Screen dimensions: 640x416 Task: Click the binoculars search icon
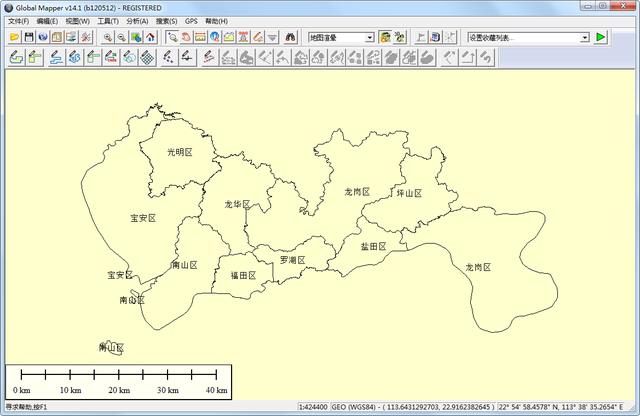click(x=292, y=37)
